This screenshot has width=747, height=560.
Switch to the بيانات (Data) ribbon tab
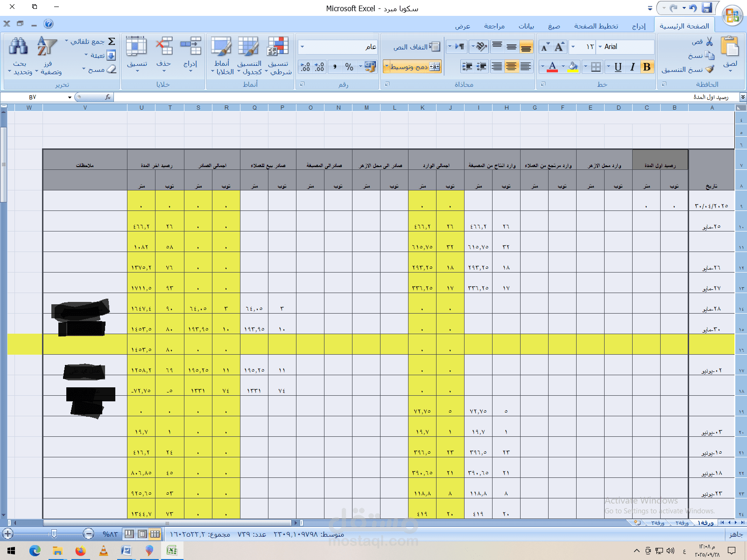point(526,26)
